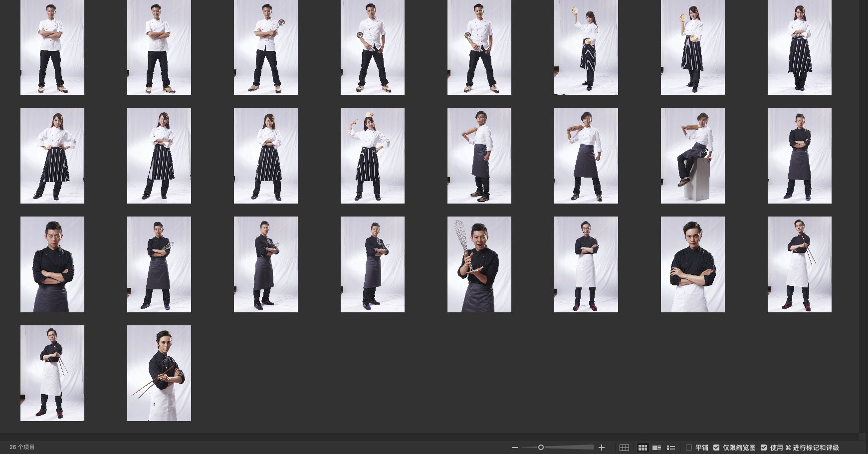Screen dimensions: 868x454
Task: Select the close-up chef with white apron, arms crossed
Action: point(693,264)
